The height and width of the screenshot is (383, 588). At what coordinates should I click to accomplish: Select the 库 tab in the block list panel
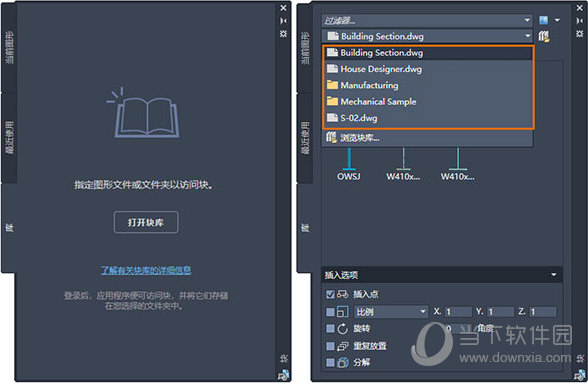306,227
